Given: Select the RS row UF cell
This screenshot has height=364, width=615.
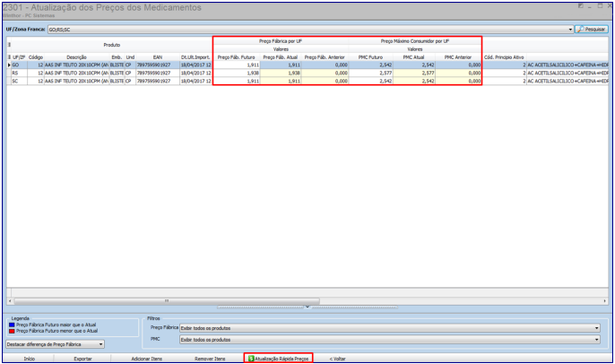Looking at the screenshot, I should [x=19, y=73].
